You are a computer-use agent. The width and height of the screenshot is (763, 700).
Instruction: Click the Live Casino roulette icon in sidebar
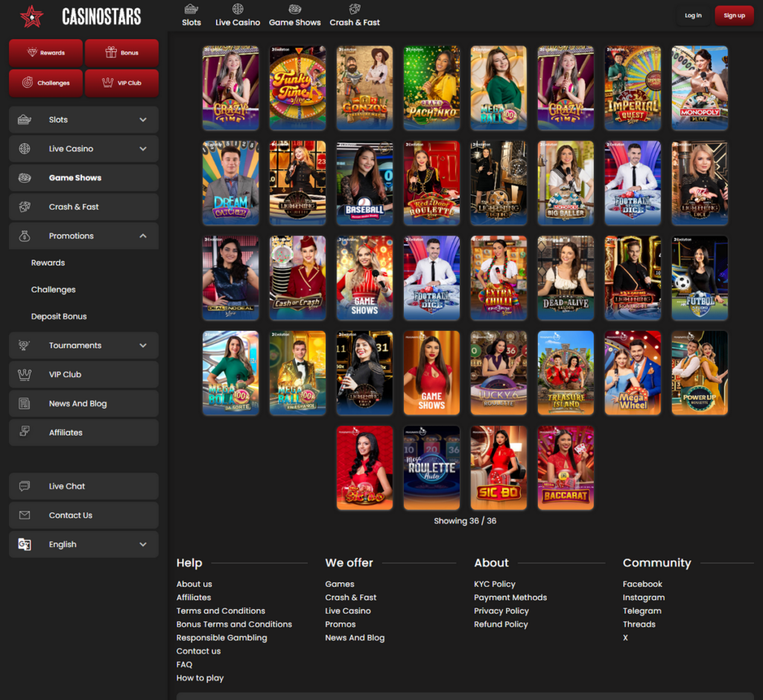(25, 148)
